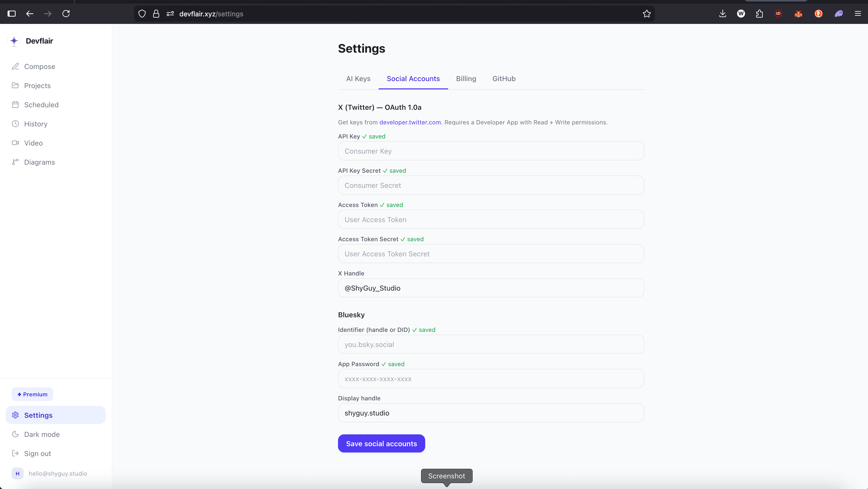Screen dimensions: 868x489
Task: Open the MetaMask fox extension icon
Action: coord(798,14)
